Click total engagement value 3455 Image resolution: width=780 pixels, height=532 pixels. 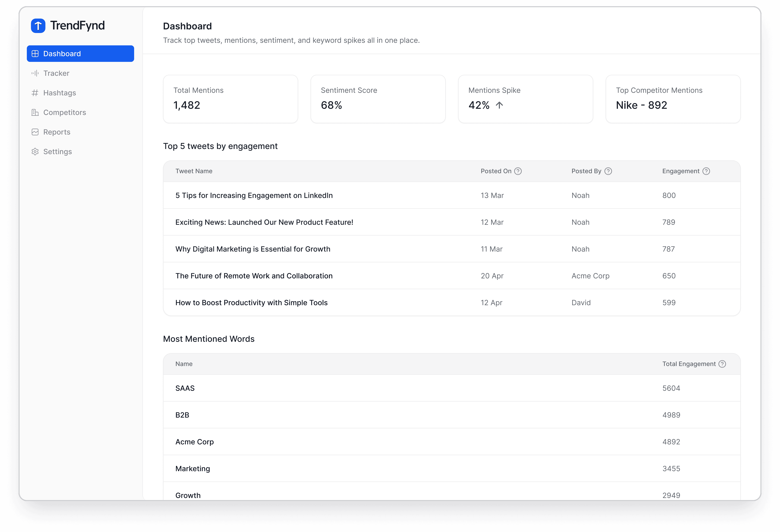pyautogui.click(x=671, y=469)
